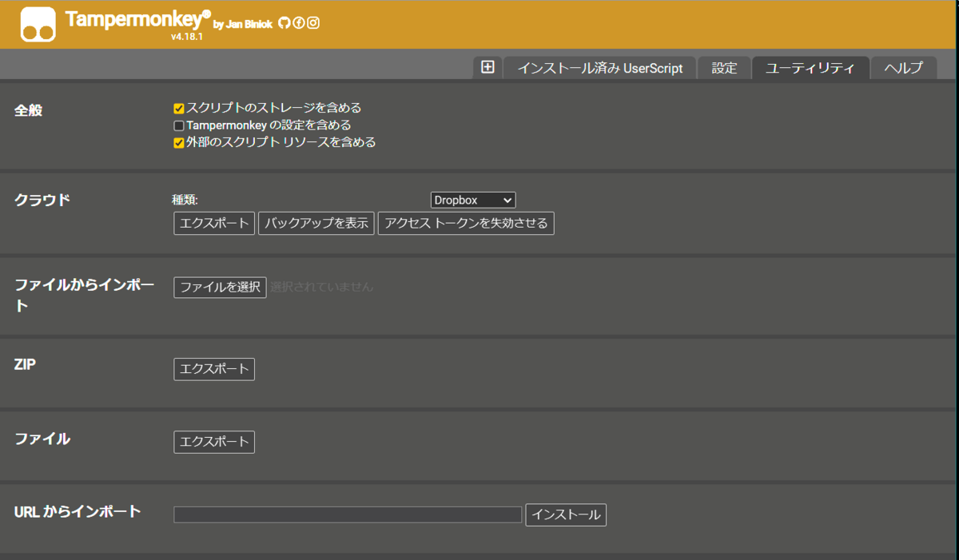
Task: Click the URL からインポート heading
Action: click(78, 511)
